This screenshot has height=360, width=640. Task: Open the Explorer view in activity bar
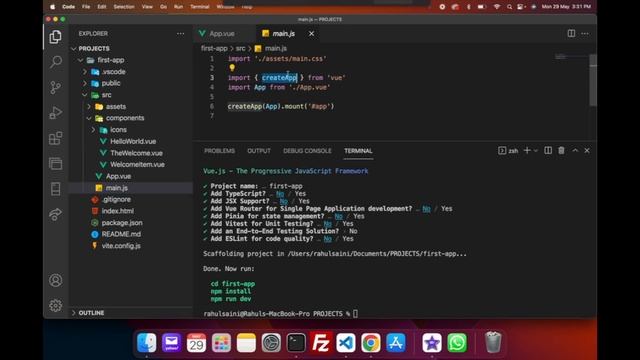[56, 37]
